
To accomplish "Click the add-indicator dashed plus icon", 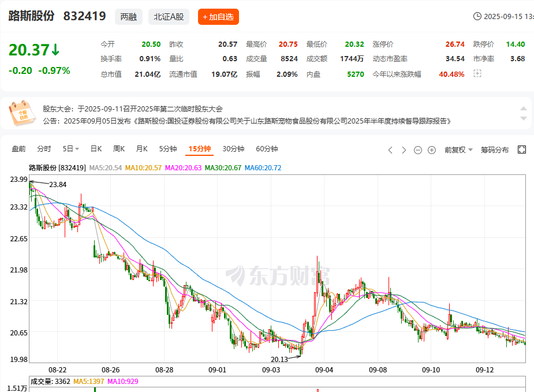I will tap(477, 73).
